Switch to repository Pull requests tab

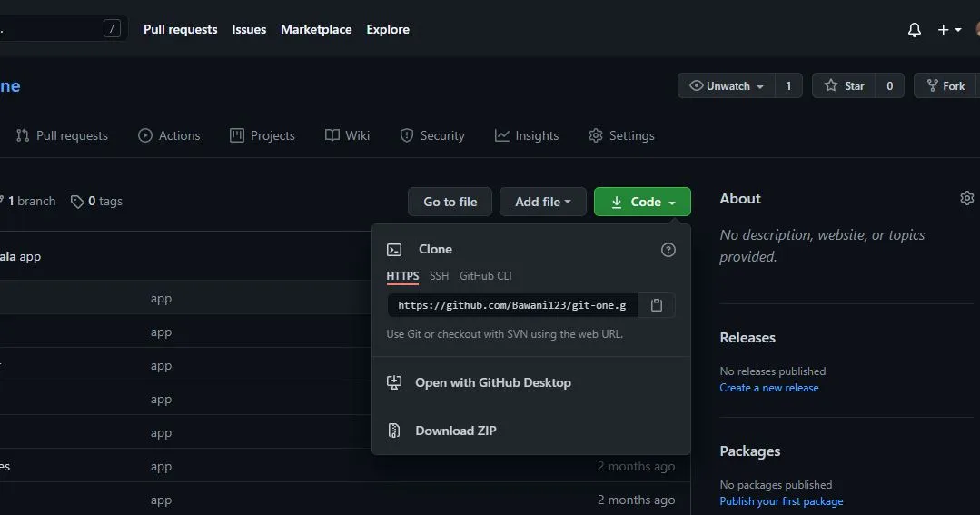point(62,135)
